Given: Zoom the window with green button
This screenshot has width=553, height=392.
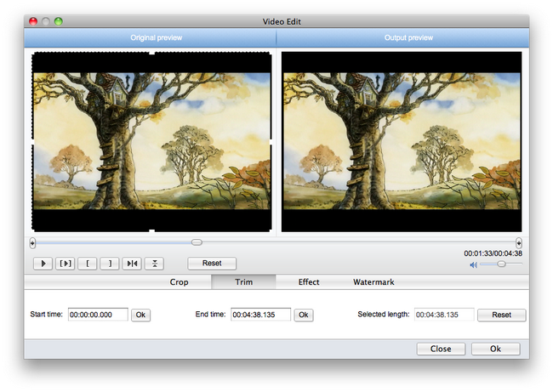Looking at the screenshot, I should tap(59, 21).
